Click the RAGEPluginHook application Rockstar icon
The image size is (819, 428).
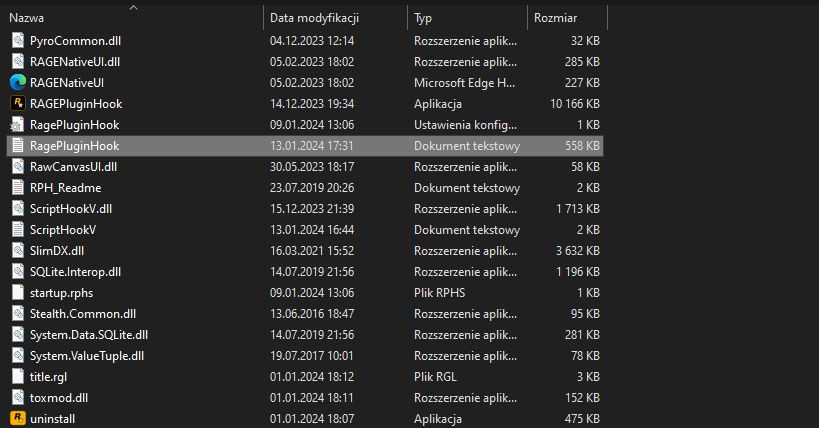[x=18, y=103]
